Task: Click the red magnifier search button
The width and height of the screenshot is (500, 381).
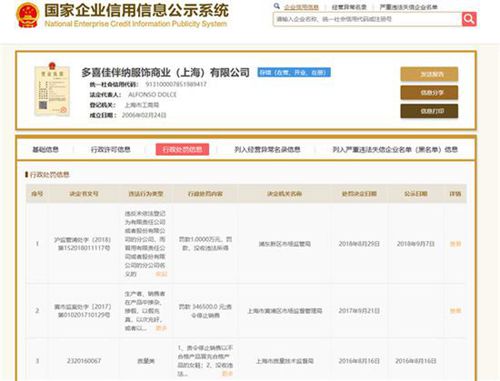Action: pyautogui.click(x=469, y=19)
